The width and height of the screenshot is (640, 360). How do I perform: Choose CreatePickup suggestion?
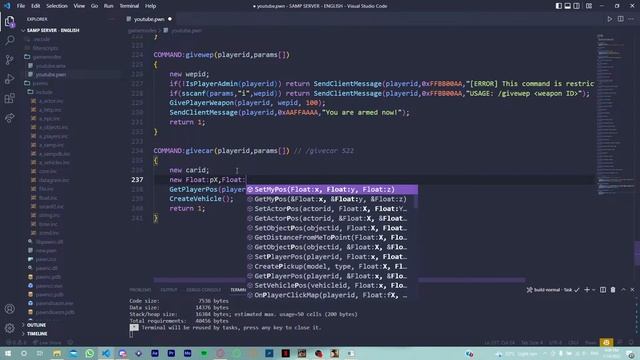tap(332, 266)
